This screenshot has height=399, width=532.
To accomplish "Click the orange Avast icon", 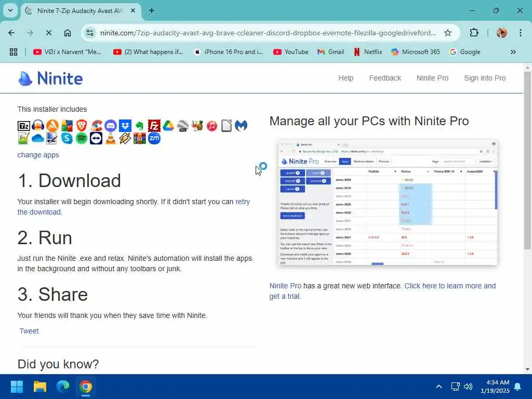I will (52, 126).
